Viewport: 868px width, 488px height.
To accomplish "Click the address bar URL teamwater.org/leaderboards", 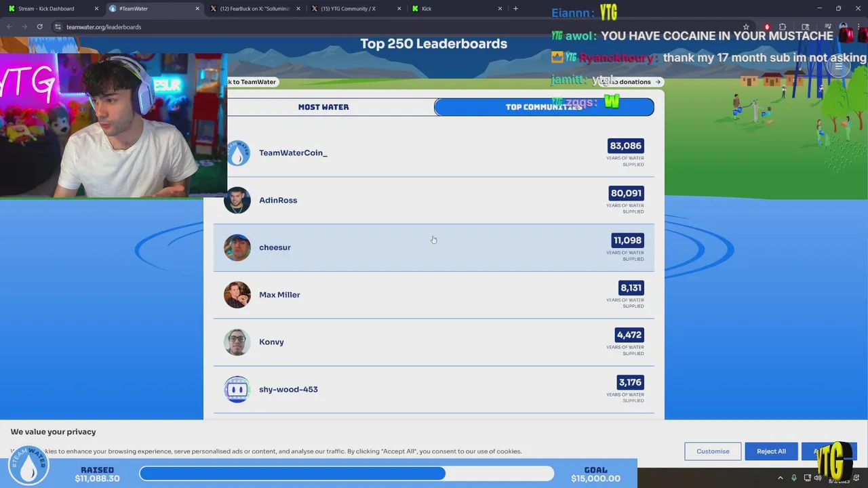I will [x=104, y=27].
